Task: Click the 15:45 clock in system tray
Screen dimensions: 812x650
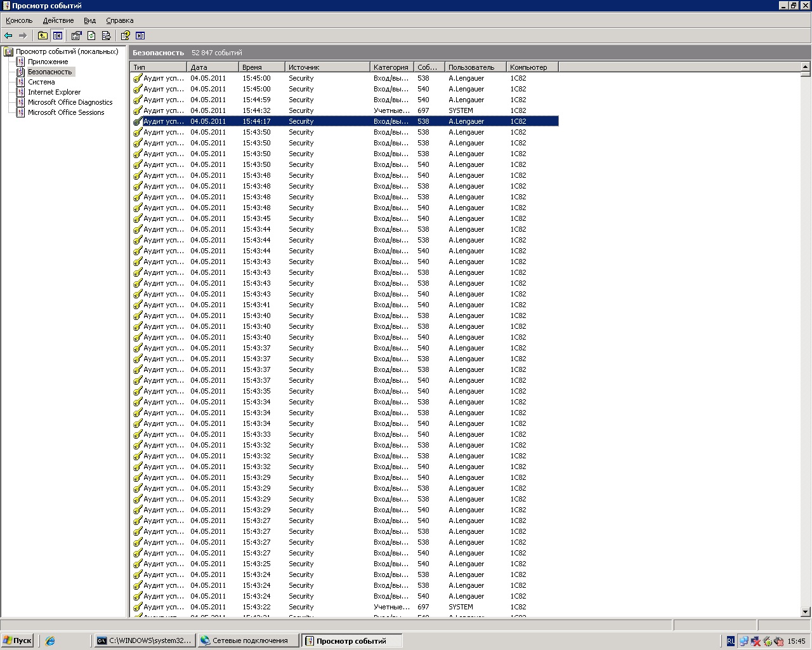Action: click(x=796, y=641)
